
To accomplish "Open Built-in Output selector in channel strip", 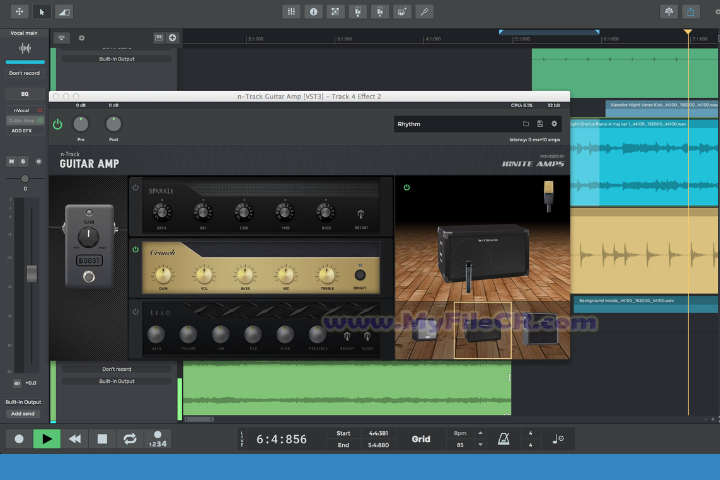I will click(x=24, y=402).
